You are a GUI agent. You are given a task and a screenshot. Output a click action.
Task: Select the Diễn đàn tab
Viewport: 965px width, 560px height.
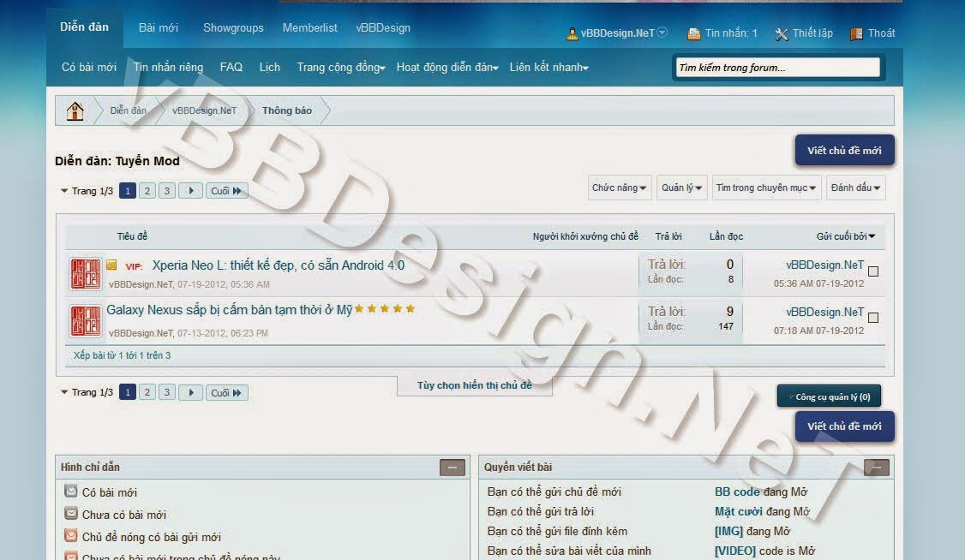pyautogui.click(x=84, y=27)
